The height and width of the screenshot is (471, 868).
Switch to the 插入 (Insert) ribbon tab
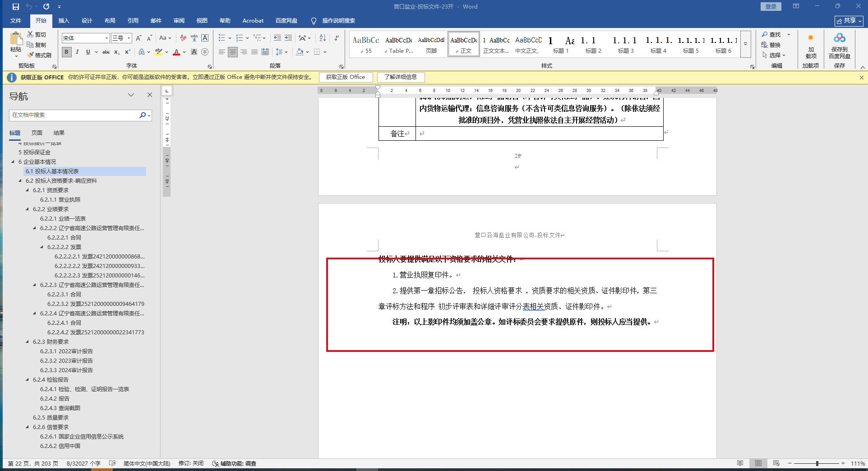click(x=64, y=21)
